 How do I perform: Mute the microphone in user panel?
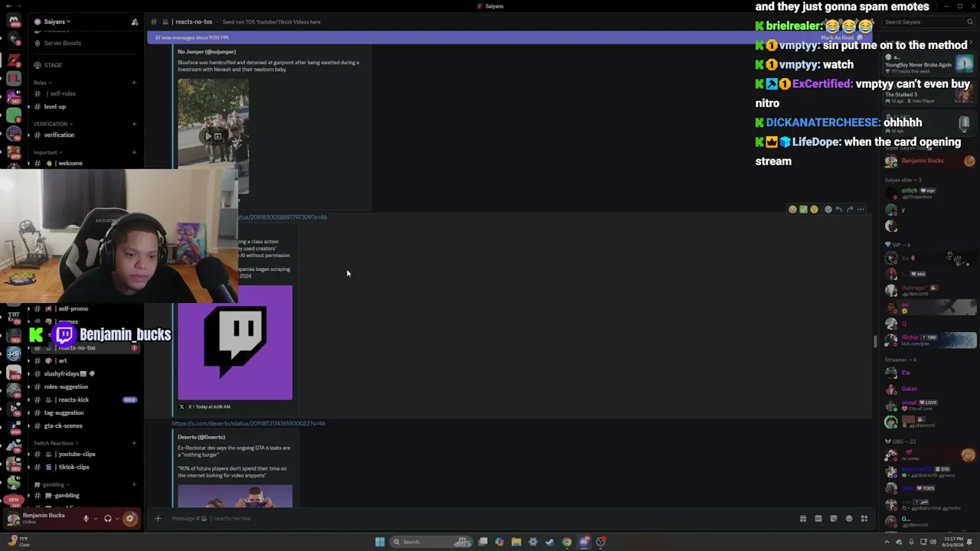click(86, 518)
